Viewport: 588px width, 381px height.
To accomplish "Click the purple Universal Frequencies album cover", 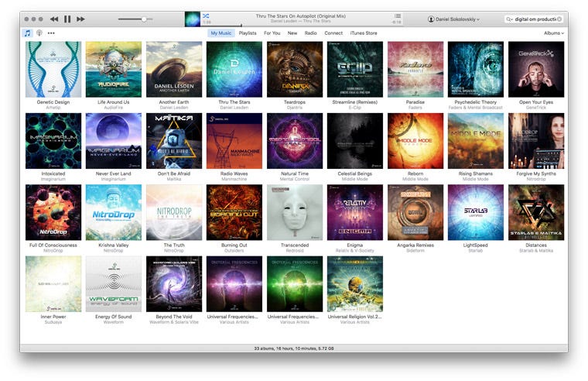I will point(234,284).
